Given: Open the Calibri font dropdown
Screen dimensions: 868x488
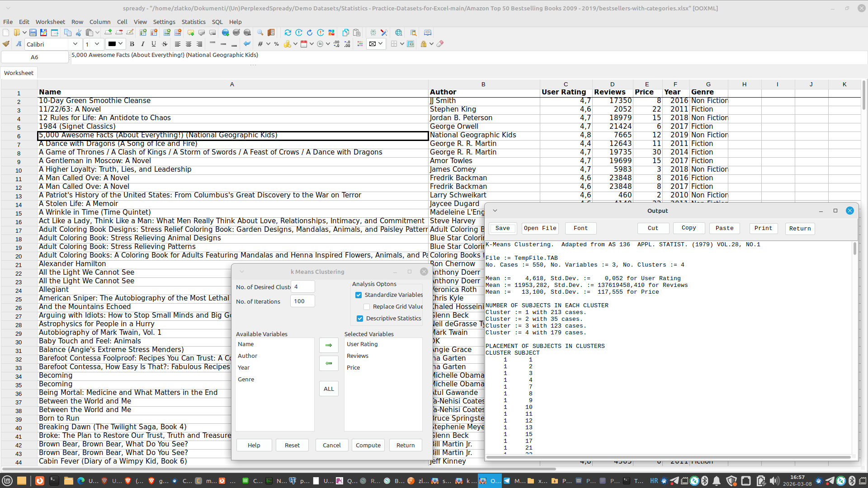Looking at the screenshot, I should point(75,44).
